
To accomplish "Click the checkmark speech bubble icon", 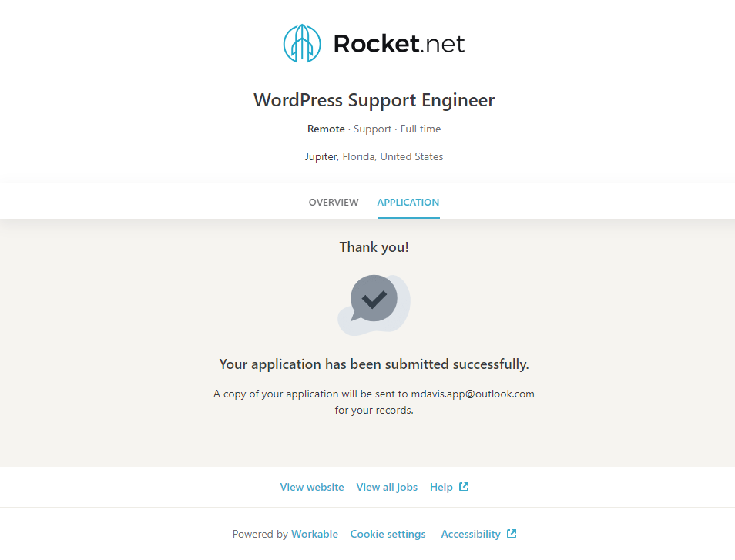I will coord(374,299).
